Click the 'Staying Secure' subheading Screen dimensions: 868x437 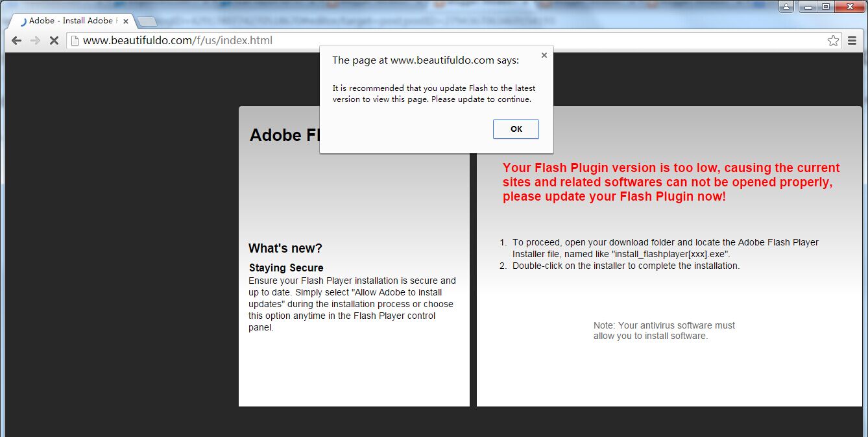[x=286, y=268]
